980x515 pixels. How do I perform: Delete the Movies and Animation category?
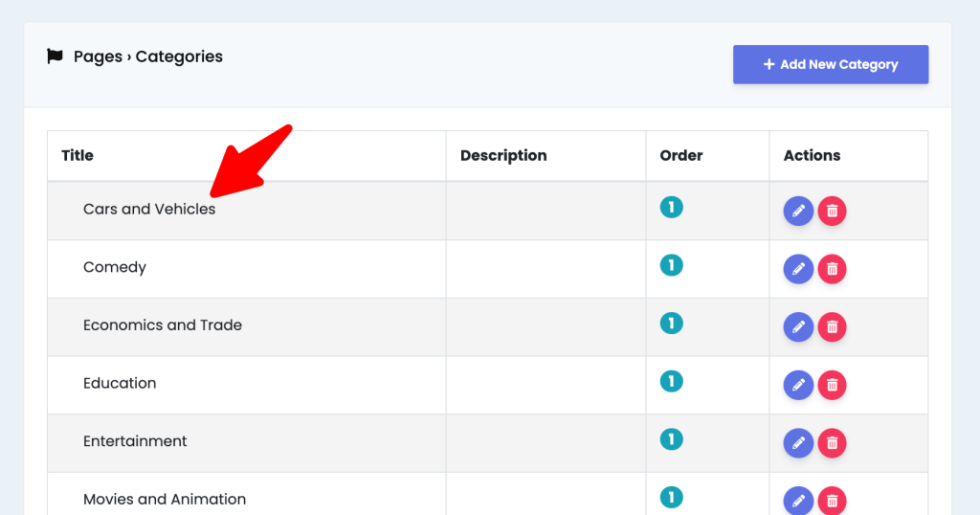[x=832, y=501]
